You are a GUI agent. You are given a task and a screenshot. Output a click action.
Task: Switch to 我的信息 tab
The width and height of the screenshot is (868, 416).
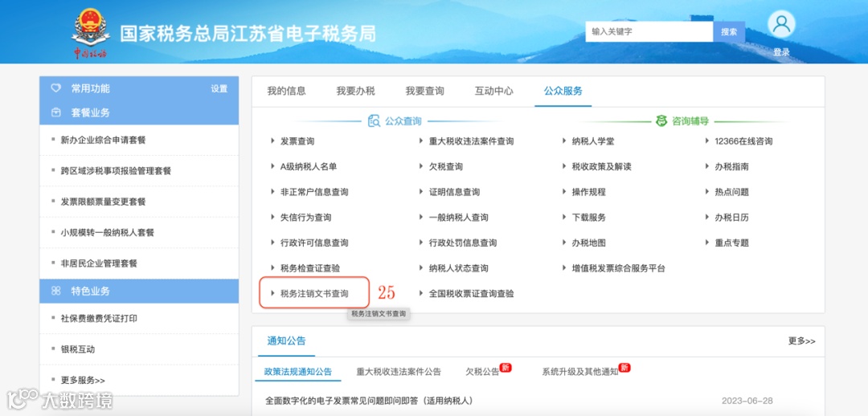(286, 92)
